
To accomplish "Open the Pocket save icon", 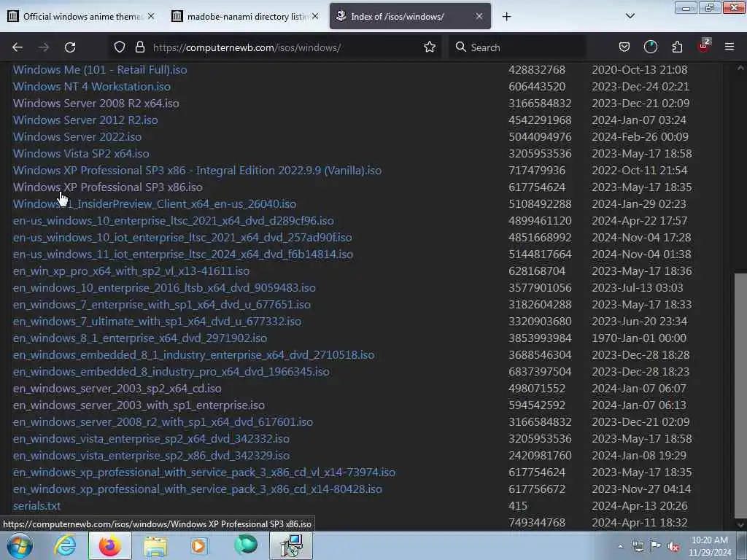I will (x=624, y=47).
